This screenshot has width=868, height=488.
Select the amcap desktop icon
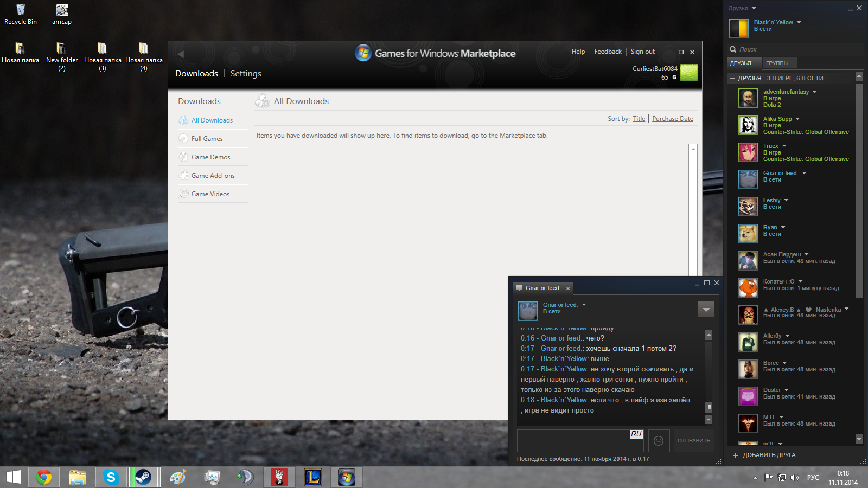click(62, 15)
